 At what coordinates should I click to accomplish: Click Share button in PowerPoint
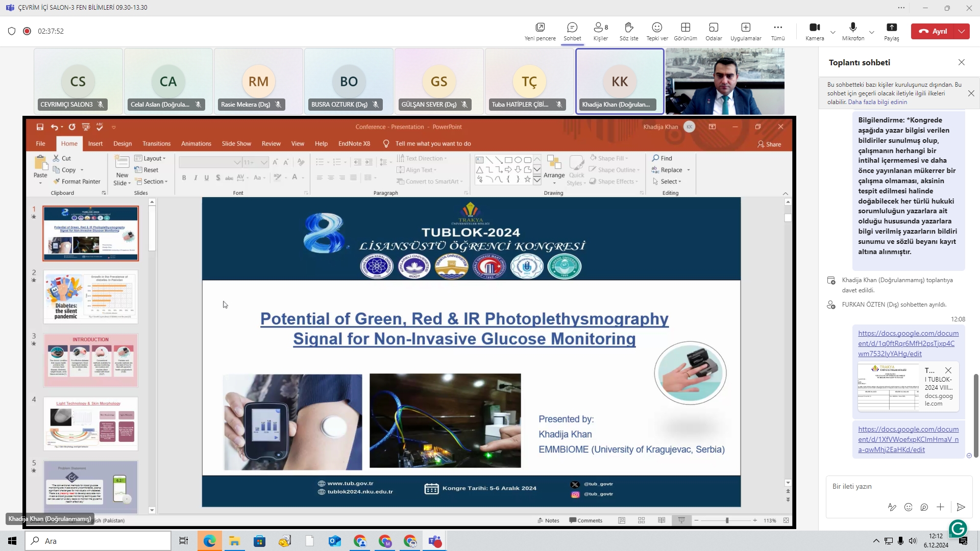coord(769,144)
